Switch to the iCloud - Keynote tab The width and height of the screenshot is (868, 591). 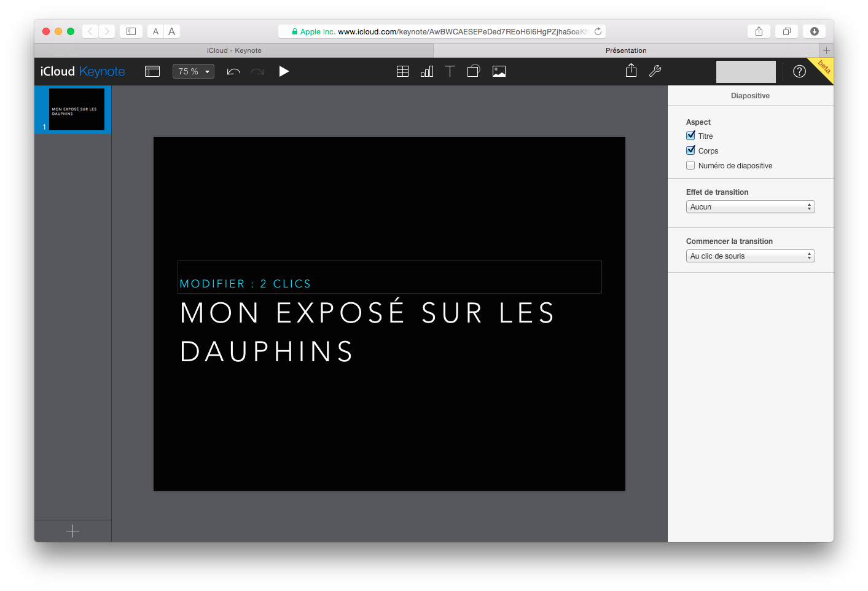pyautogui.click(x=234, y=50)
